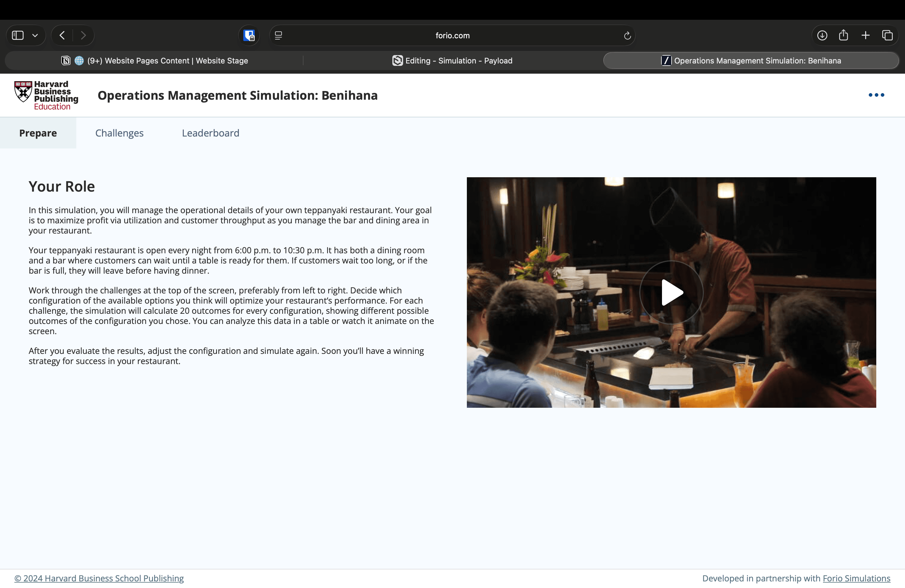Open the Leaderboard tab
Screen dimensions: 905x588
coord(210,133)
